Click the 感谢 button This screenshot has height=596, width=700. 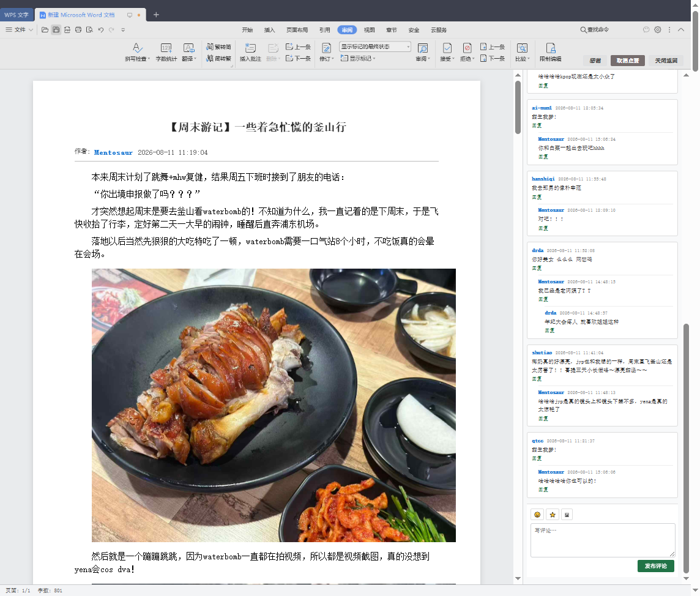pos(595,60)
